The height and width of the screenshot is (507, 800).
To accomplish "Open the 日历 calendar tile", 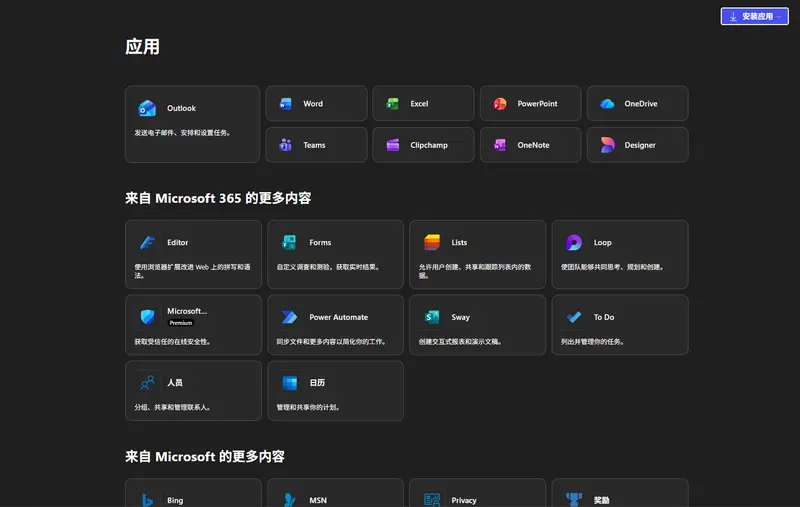I will pos(335,390).
